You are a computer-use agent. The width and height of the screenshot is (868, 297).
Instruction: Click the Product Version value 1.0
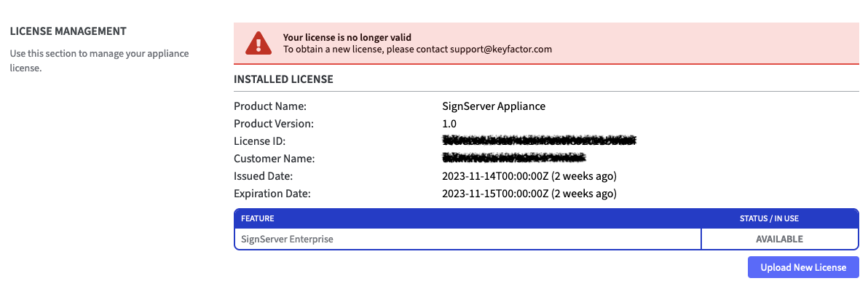click(x=449, y=124)
